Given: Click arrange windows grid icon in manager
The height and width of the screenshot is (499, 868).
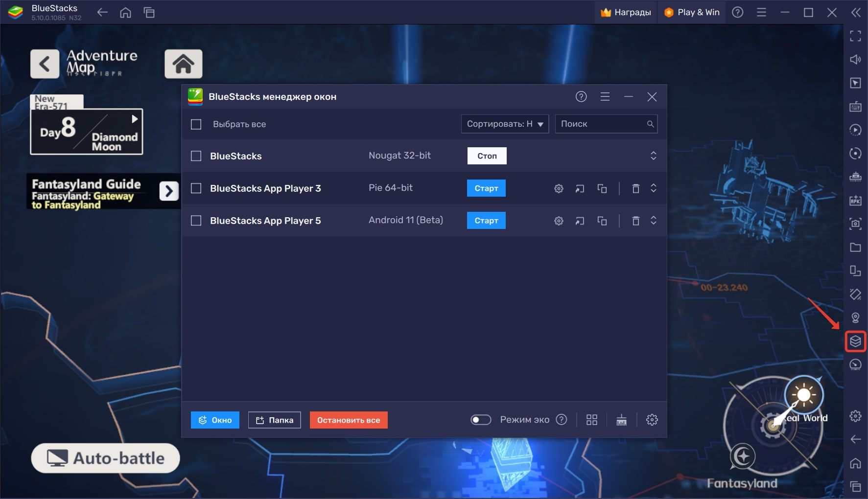Looking at the screenshot, I should tap(592, 420).
